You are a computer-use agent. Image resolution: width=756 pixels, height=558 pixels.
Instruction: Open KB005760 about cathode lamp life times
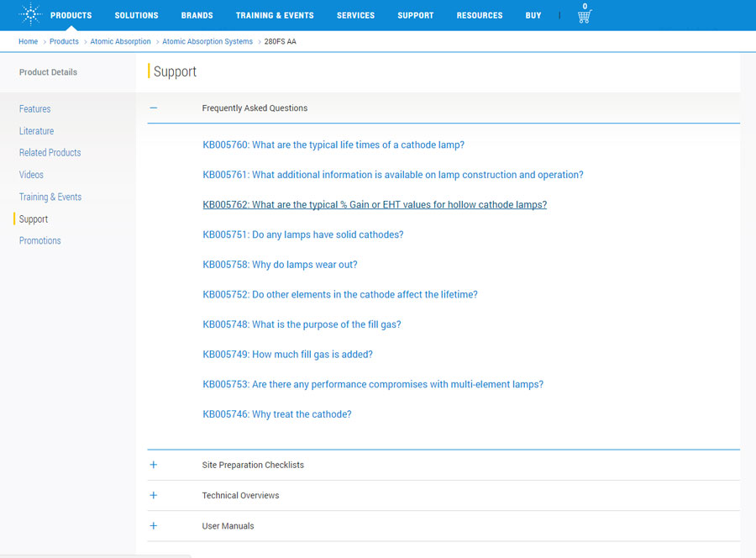pos(333,145)
